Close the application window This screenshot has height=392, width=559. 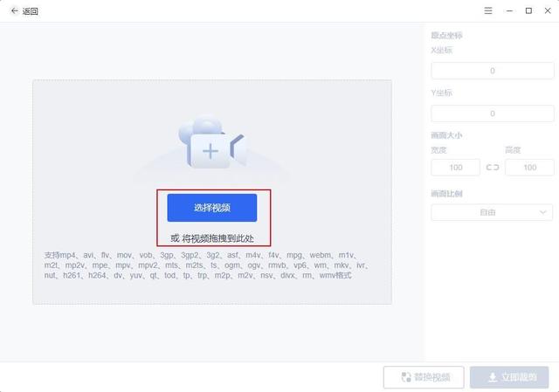[548, 11]
